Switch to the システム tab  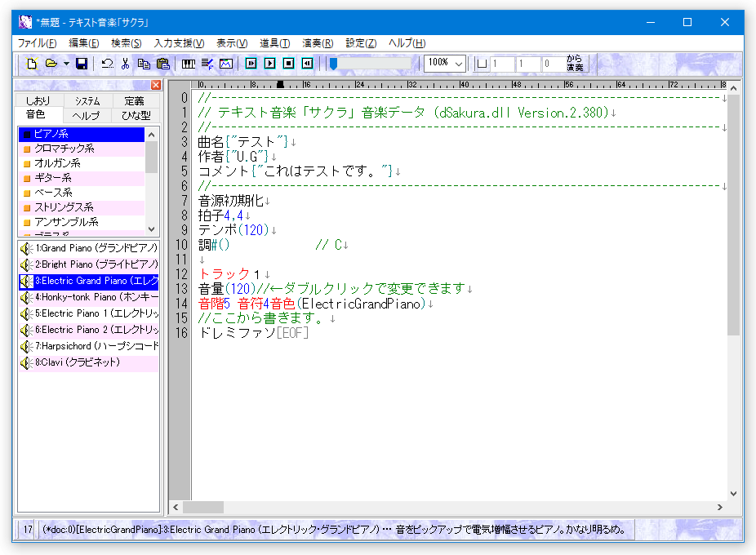87,100
